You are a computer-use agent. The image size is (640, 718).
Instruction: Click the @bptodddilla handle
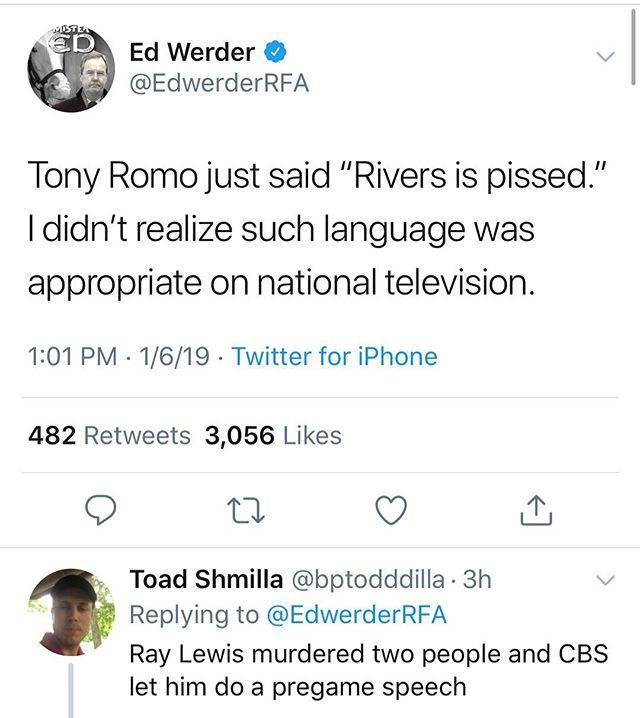tap(368, 580)
